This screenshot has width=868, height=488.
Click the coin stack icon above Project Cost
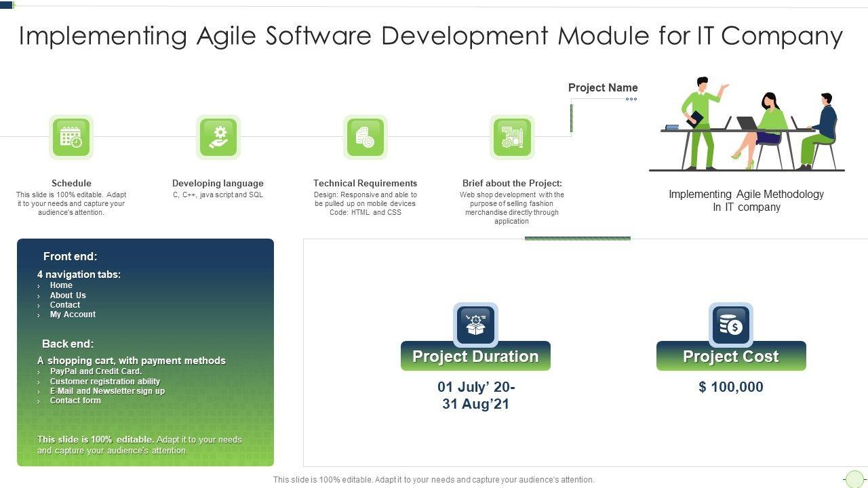coord(731,325)
